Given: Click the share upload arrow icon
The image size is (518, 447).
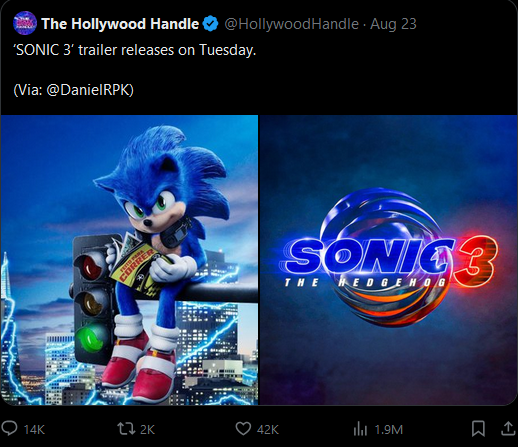Looking at the screenshot, I should click(x=508, y=428).
